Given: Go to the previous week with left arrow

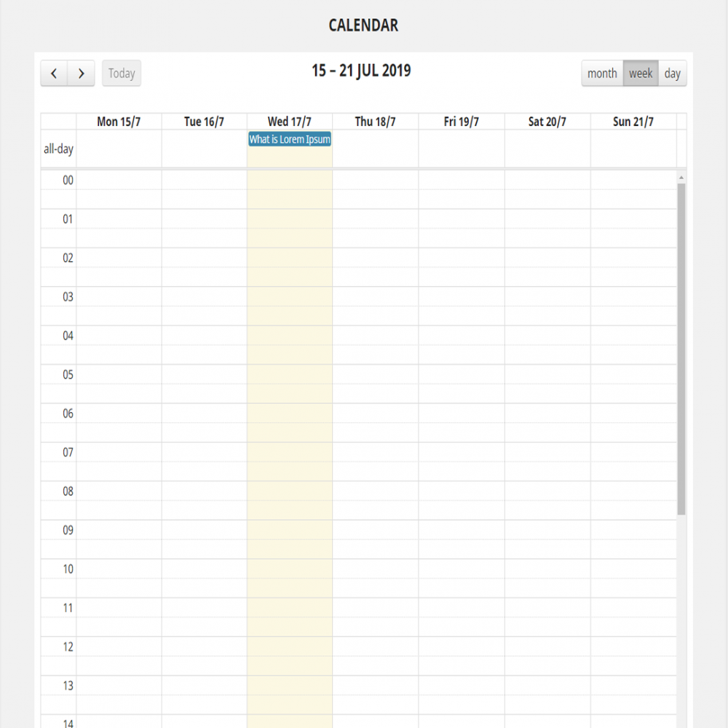Looking at the screenshot, I should click(x=54, y=74).
